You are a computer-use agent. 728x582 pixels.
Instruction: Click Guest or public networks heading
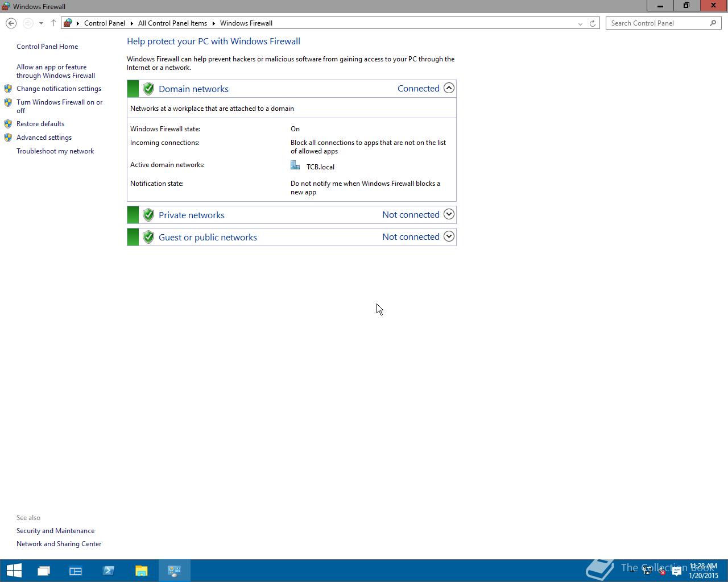pos(208,237)
